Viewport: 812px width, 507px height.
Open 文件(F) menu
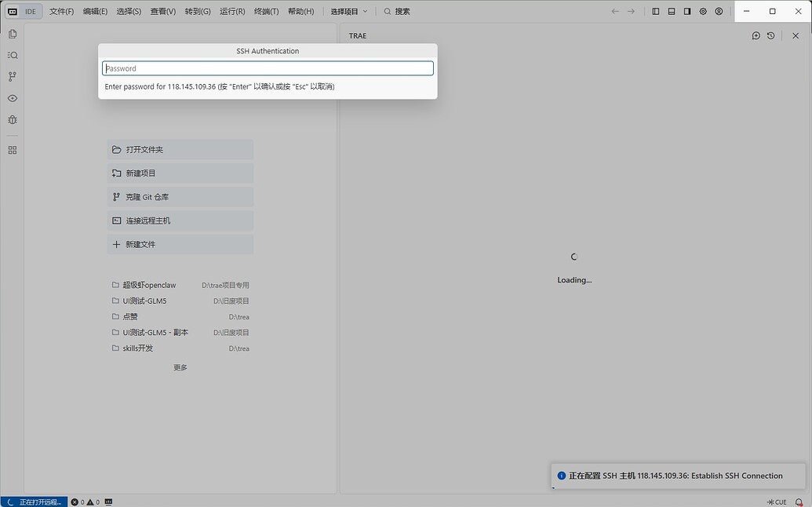62,12
